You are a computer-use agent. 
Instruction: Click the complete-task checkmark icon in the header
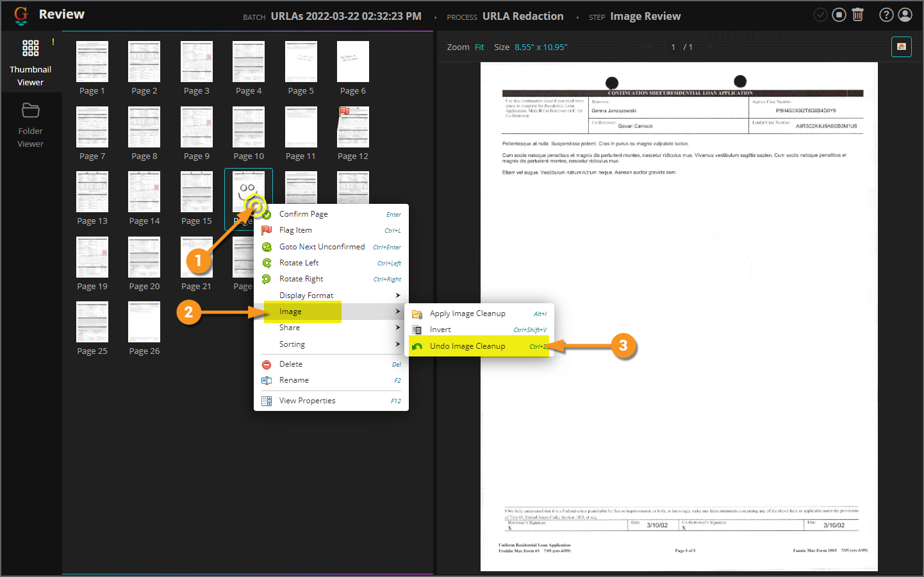[x=820, y=15]
